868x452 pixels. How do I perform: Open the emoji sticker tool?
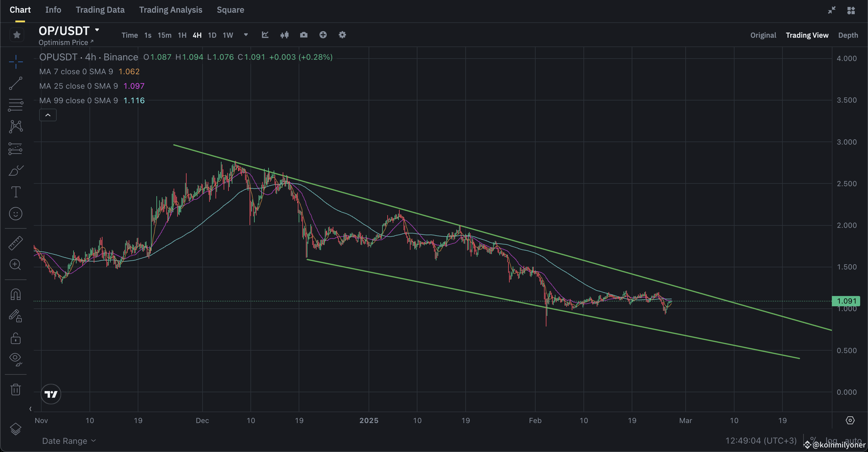point(15,214)
